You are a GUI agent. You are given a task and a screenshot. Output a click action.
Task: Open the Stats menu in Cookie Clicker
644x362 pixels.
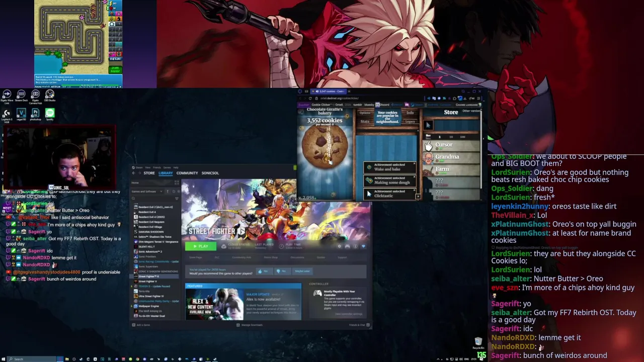click(365, 122)
